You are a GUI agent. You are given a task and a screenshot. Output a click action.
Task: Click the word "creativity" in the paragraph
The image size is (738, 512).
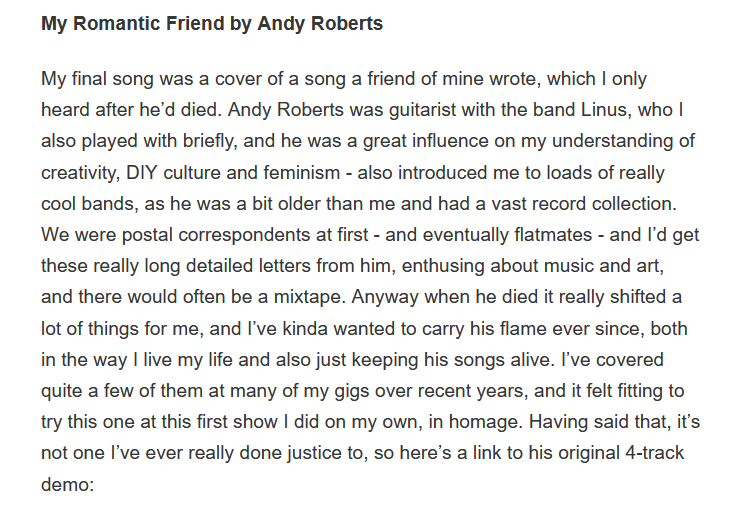(x=80, y=171)
